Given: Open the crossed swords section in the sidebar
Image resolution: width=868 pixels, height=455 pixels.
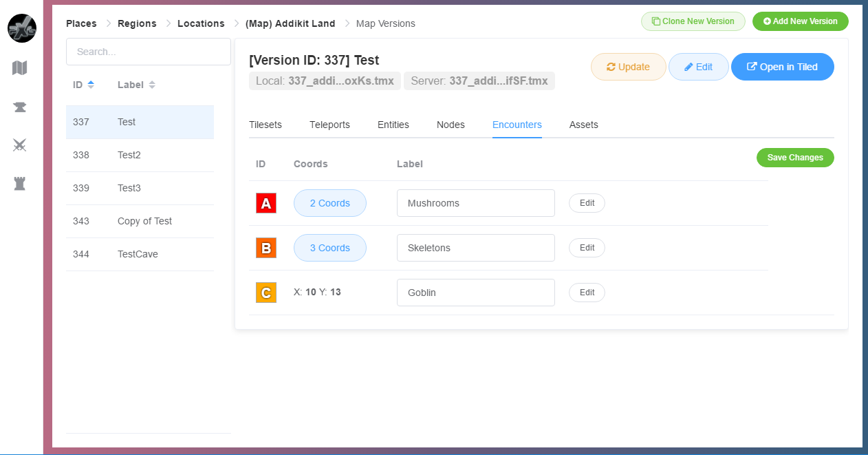Looking at the screenshot, I should [x=20, y=145].
